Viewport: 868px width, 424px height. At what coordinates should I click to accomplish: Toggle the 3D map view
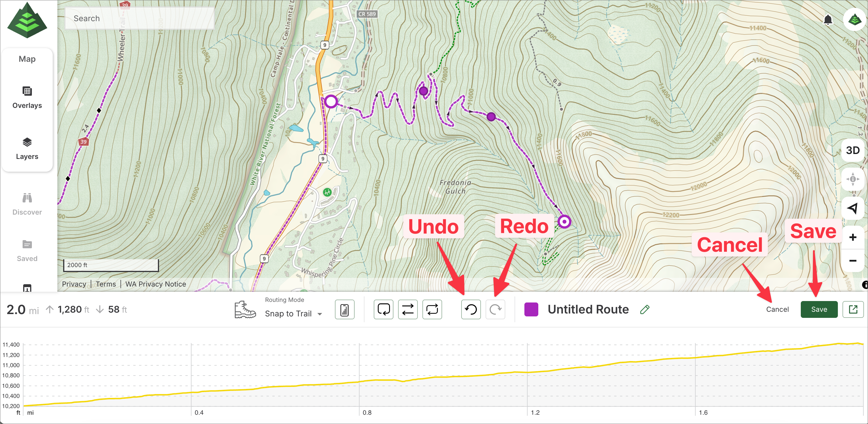[x=852, y=150]
